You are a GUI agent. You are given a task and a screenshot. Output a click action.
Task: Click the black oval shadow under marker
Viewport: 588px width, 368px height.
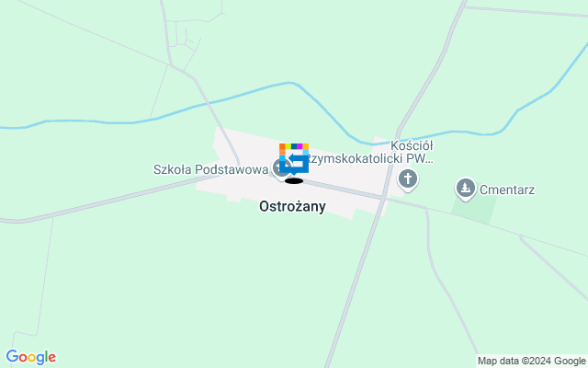point(294,181)
